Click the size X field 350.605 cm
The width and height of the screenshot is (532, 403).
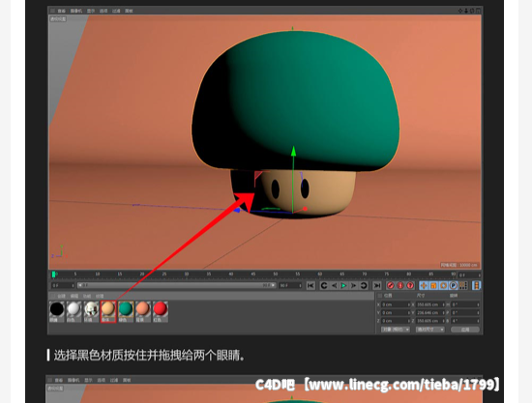click(430, 304)
